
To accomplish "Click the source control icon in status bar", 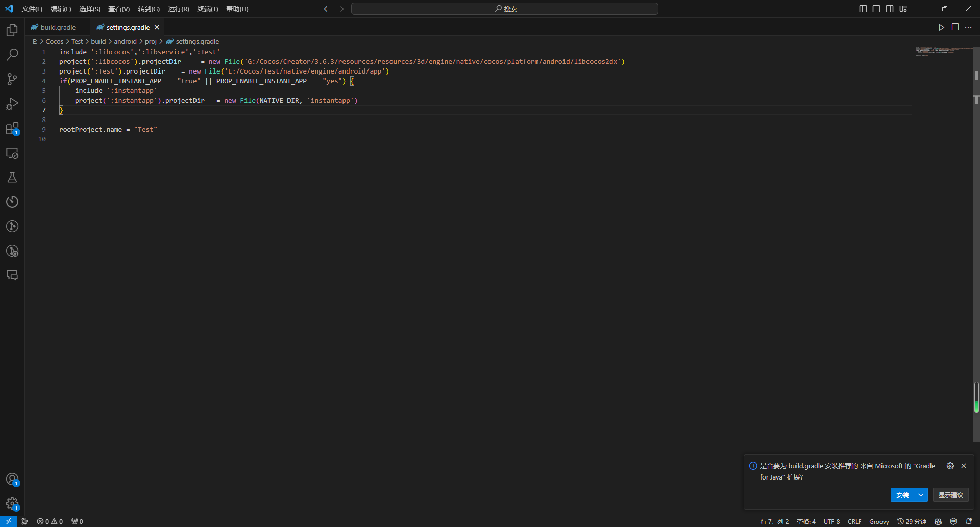I will pyautogui.click(x=24, y=521).
